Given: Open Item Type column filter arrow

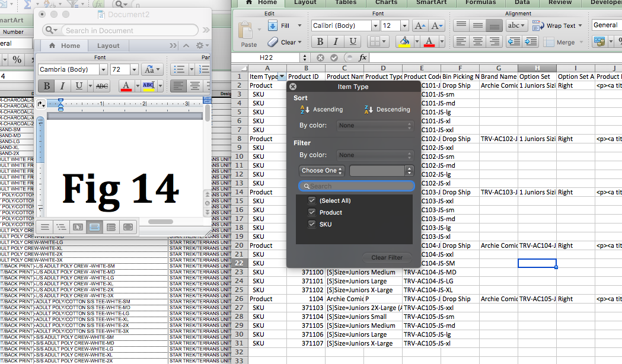Looking at the screenshot, I should point(282,76).
